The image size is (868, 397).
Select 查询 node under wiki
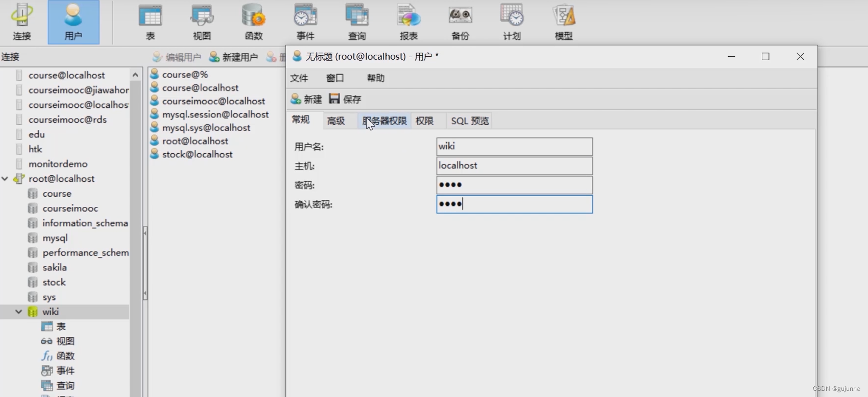pos(65,386)
